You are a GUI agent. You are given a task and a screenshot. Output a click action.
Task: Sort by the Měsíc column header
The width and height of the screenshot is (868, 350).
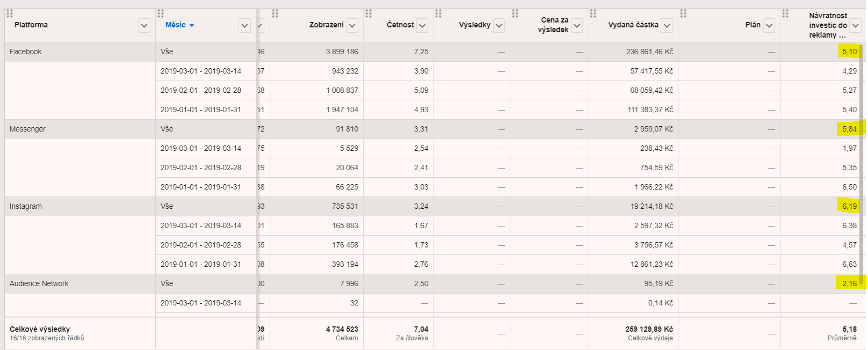coord(175,25)
